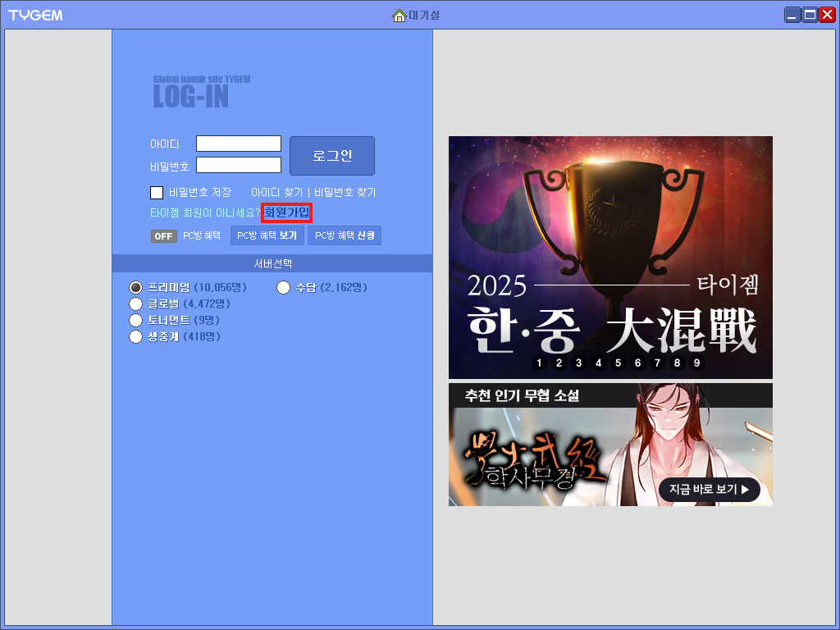Click the 대기실 title text

(x=424, y=16)
